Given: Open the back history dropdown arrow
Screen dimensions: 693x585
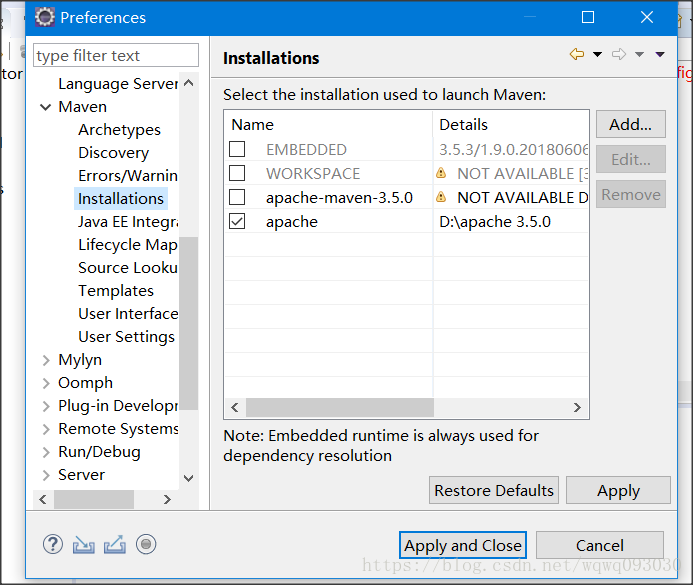Looking at the screenshot, I should click(597, 54).
